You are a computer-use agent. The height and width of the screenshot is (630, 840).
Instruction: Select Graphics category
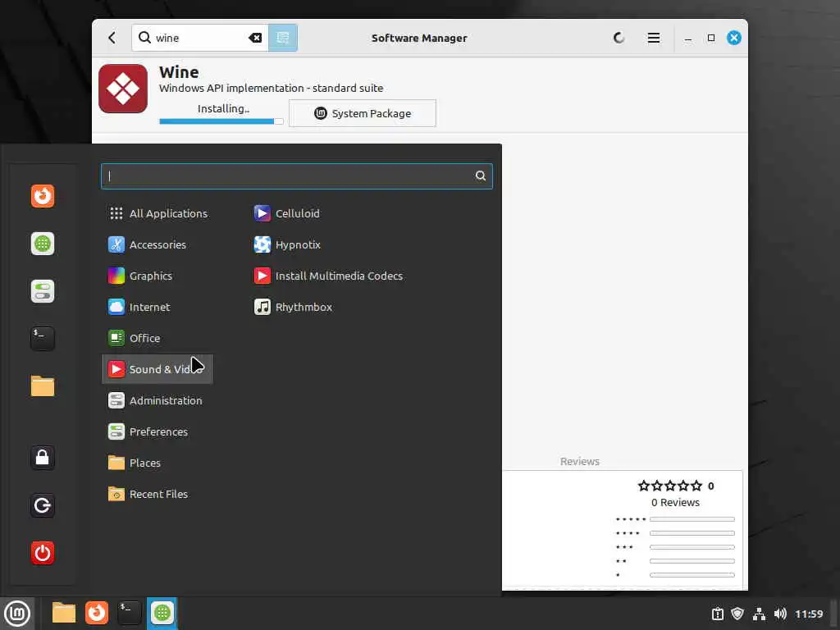pos(157,276)
